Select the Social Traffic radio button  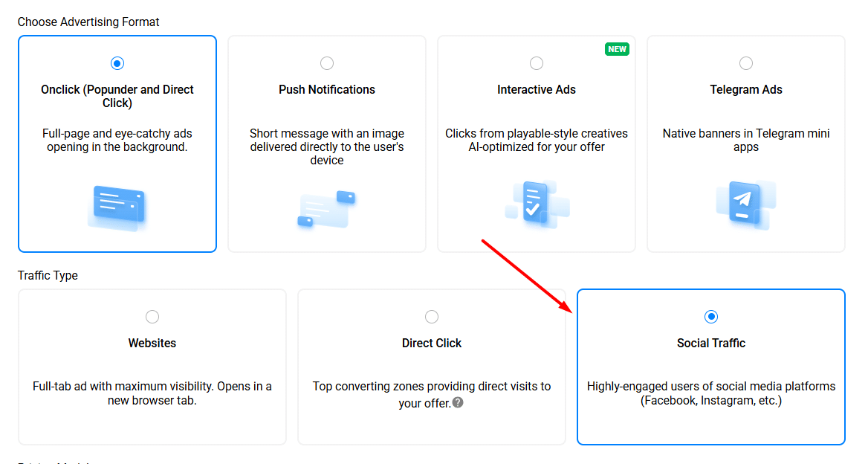click(711, 317)
